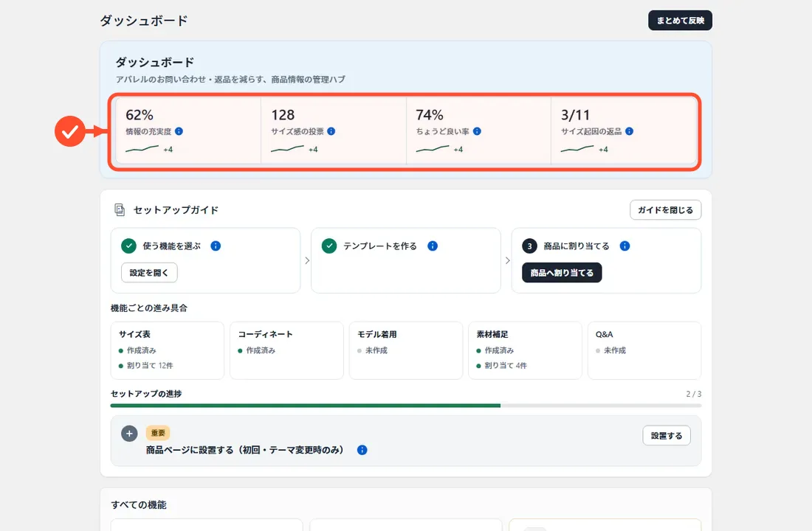
Task: Select the 素材補足 feature card
Action: pyautogui.click(x=525, y=350)
